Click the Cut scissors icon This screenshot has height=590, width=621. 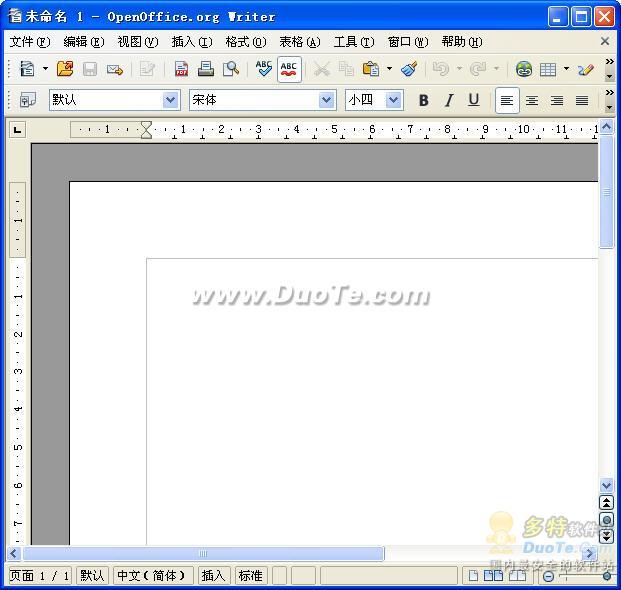pyautogui.click(x=322, y=69)
